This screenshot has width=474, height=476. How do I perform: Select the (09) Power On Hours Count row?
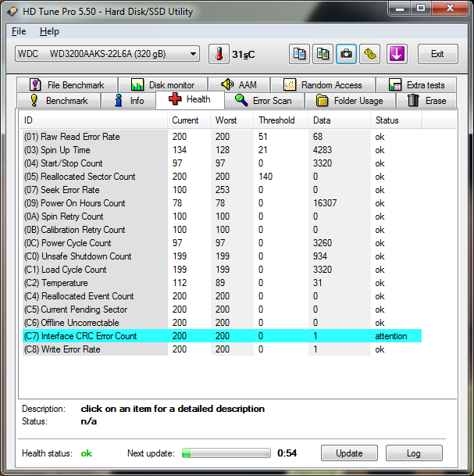(x=222, y=203)
